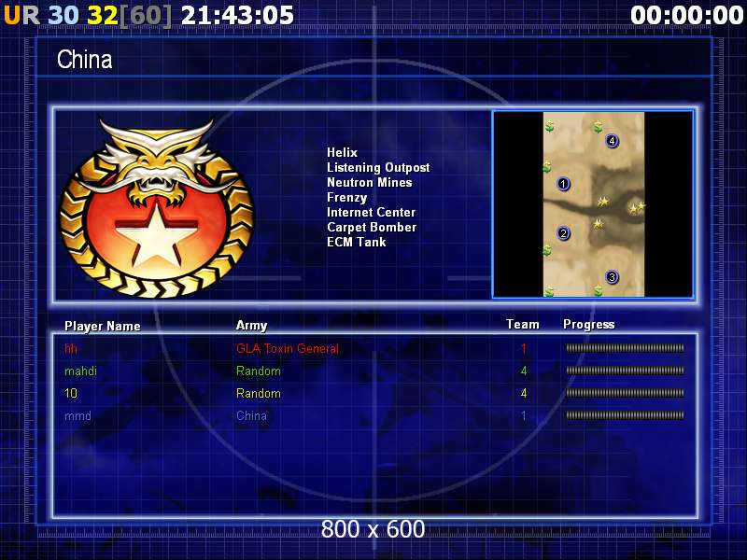This screenshot has width=747, height=560.
Task: Click the Team column header
Action: (523, 324)
